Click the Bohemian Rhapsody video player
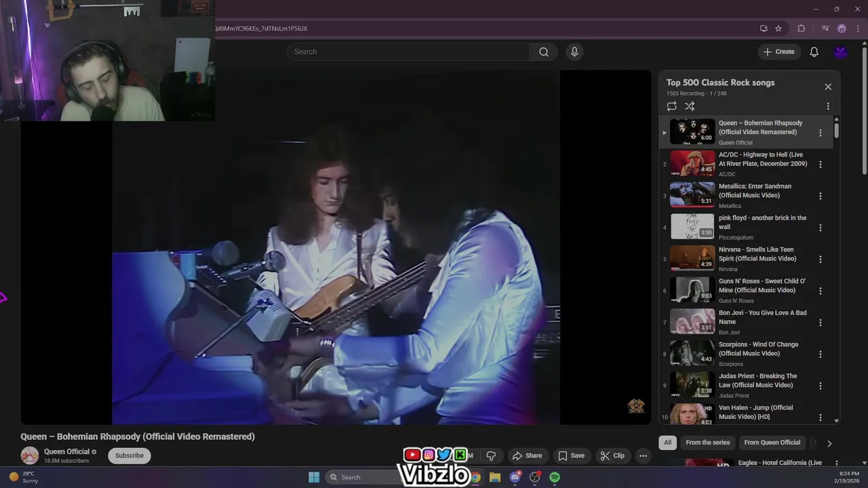The width and height of the screenshot is (868, 488). pos(336,247)
